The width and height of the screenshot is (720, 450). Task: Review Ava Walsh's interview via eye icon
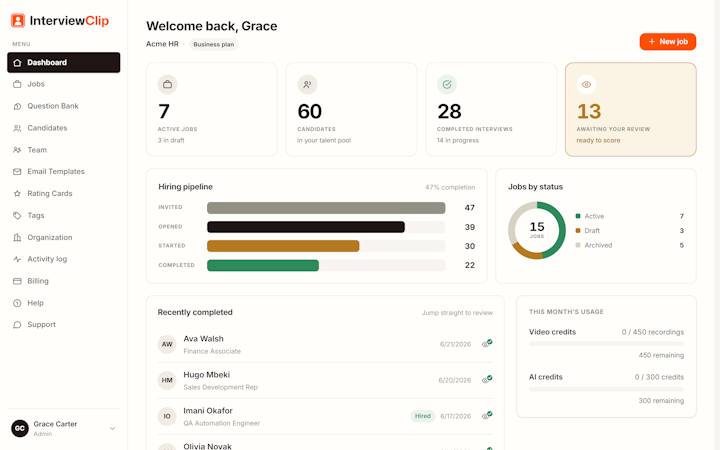tap(487, 344)
